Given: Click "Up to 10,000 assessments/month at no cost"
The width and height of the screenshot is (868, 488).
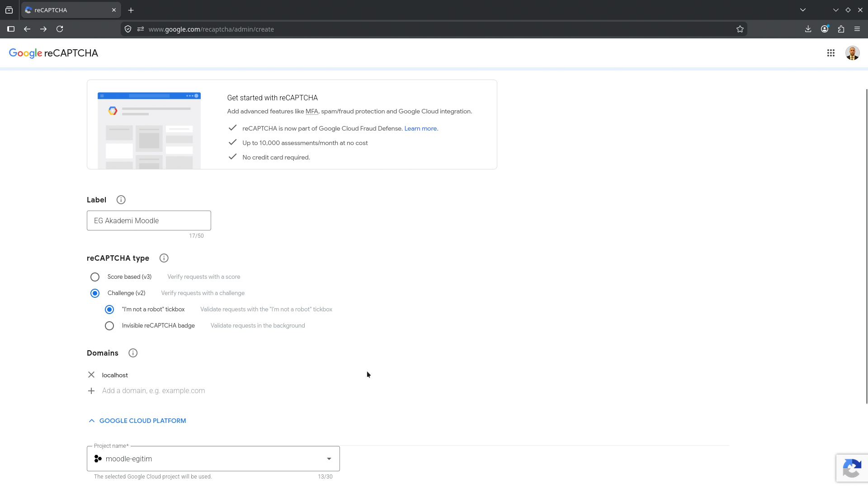Looking at the screenshot, I should point(305,143).
